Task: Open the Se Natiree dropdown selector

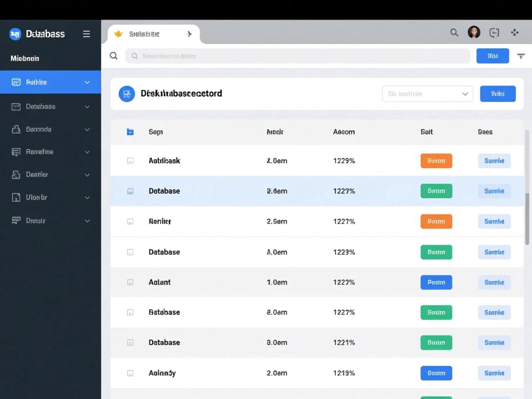Action: click(427, 94)
